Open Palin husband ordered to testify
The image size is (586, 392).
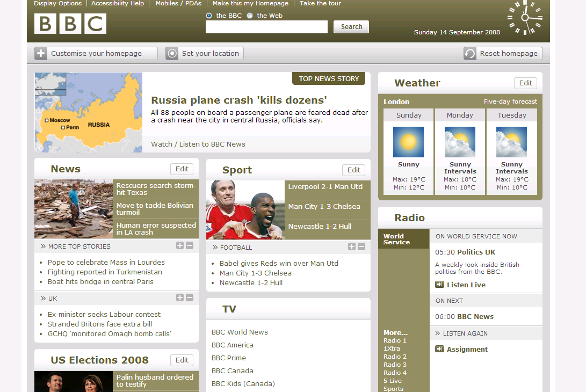click(x=155, y=381)
